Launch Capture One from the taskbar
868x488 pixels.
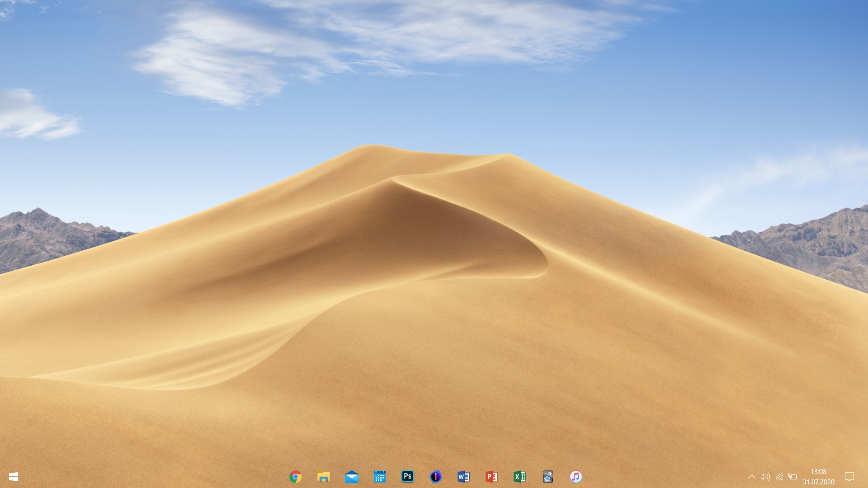(x=435, y=477)
